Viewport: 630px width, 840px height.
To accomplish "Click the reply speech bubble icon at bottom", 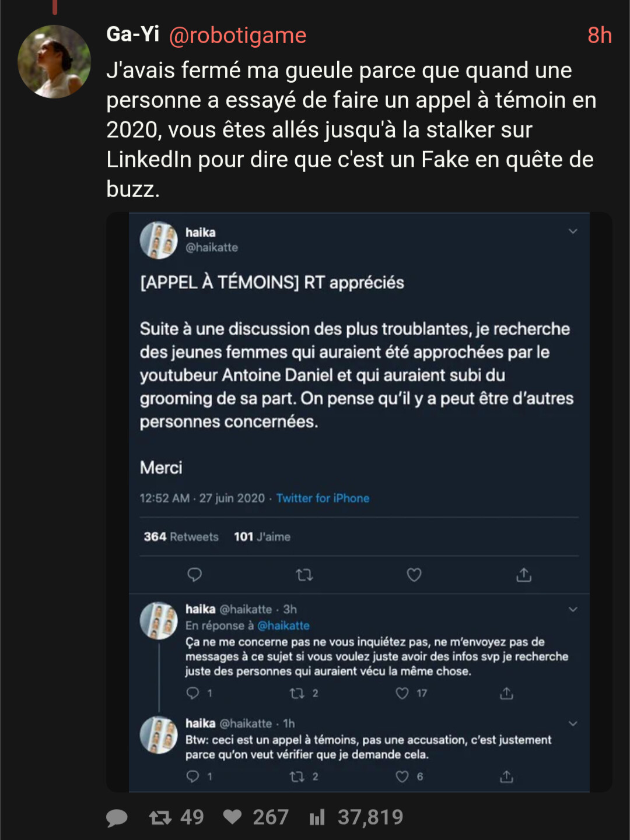I will (117, 818).
